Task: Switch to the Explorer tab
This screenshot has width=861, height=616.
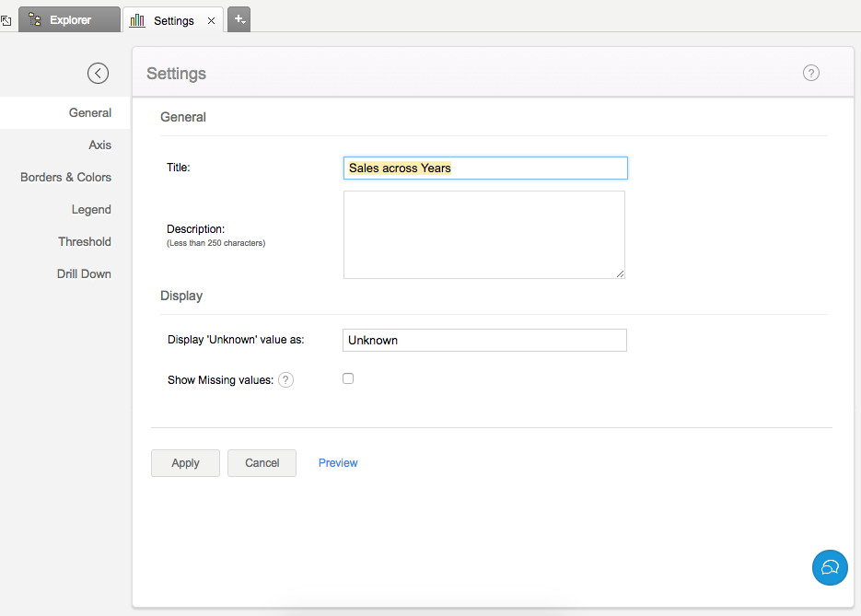Action: tap(70, 20)
